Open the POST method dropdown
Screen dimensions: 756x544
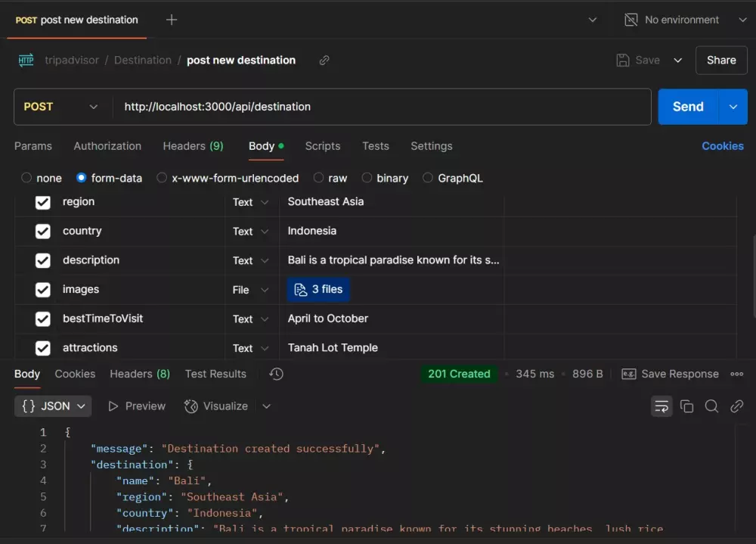click(62, 107)
